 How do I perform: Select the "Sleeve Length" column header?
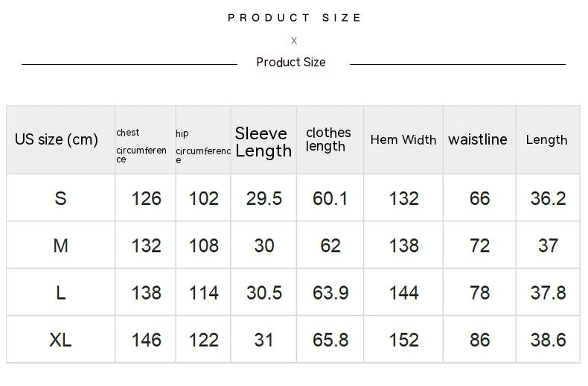tap(263, 142)
